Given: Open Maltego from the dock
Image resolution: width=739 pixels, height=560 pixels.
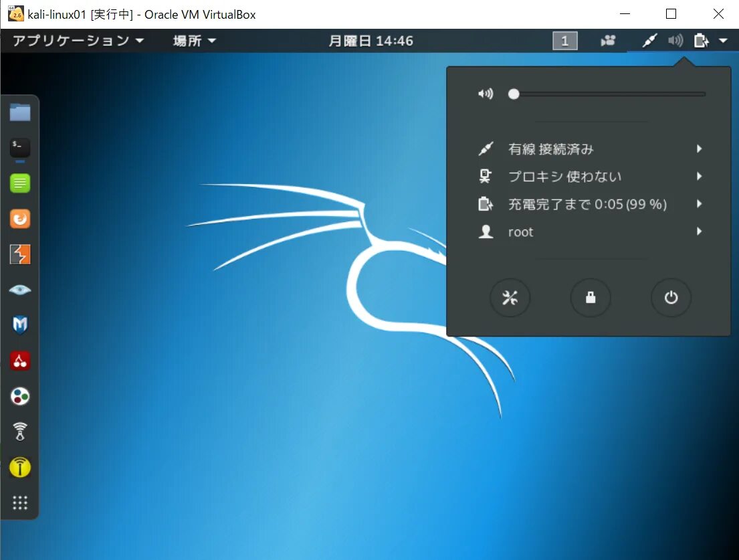Looking at the screenshot, I should pos(20,324).
